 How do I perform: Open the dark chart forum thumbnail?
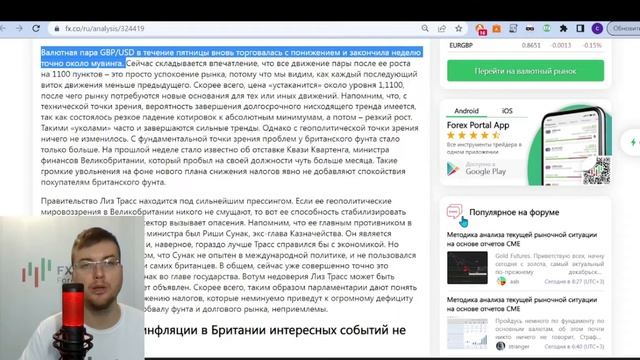467,268
